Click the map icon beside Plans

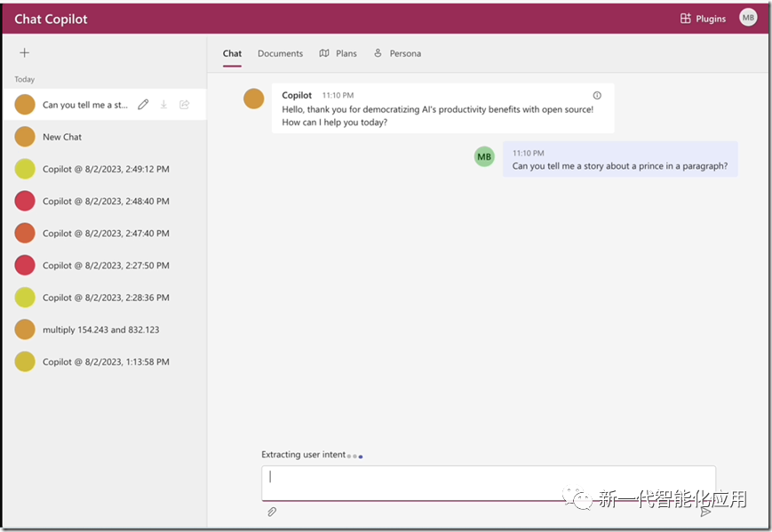(324, 53)
